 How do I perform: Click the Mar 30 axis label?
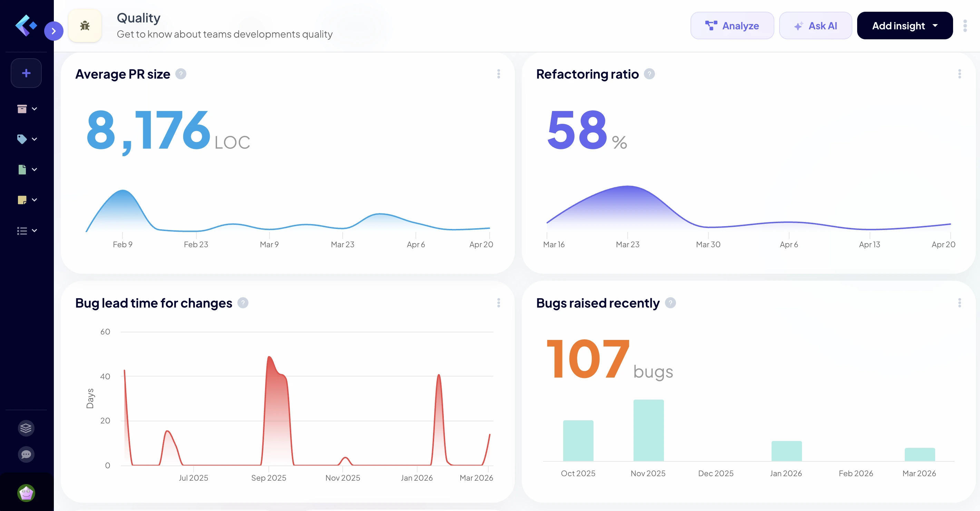point(708,244)
